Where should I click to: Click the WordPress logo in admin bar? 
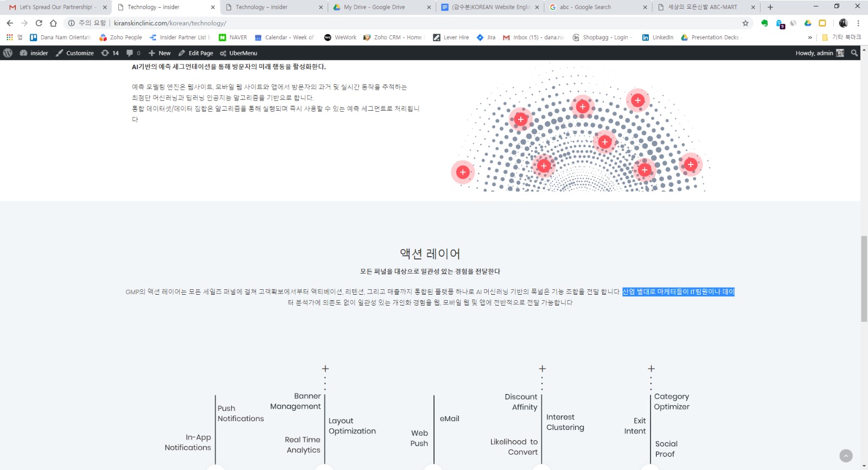[8, 53]
